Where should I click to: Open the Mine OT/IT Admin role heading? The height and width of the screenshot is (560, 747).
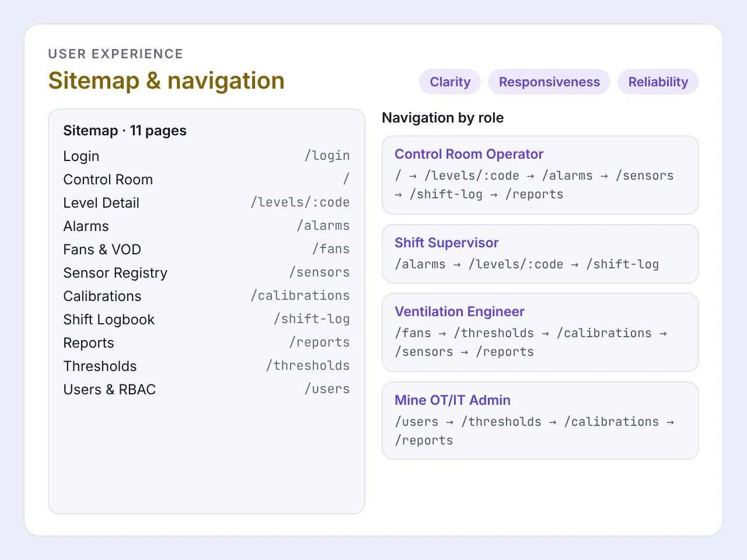(452, 400)
